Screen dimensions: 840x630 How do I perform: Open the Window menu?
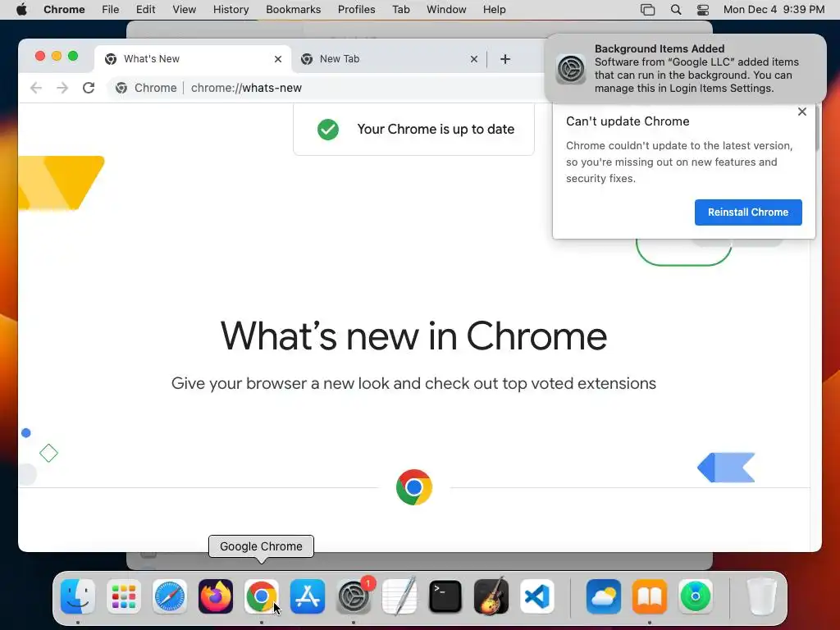click(447, 10)
